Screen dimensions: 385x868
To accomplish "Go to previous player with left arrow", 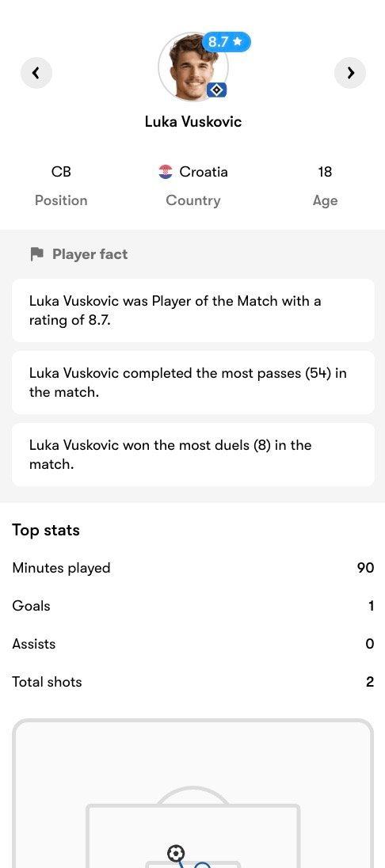I will 36,73.
